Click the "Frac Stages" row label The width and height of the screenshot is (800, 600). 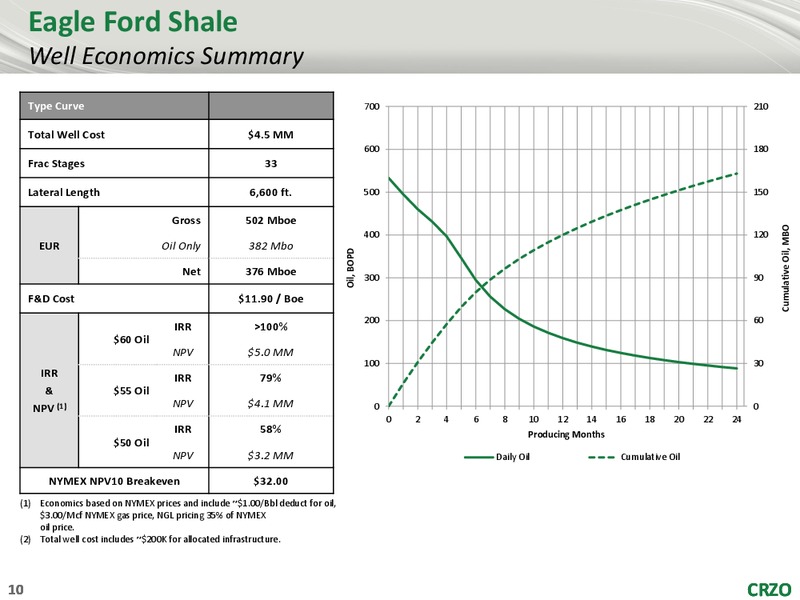pyautogui.click(x=56, y=164)
